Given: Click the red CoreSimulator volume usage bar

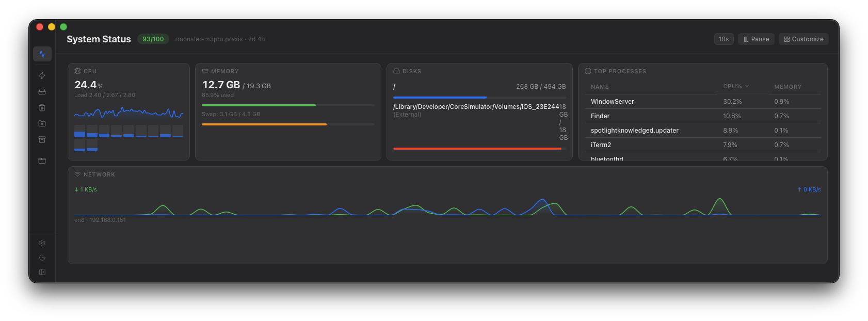Looking at the screenshot, I should point(479,149).
